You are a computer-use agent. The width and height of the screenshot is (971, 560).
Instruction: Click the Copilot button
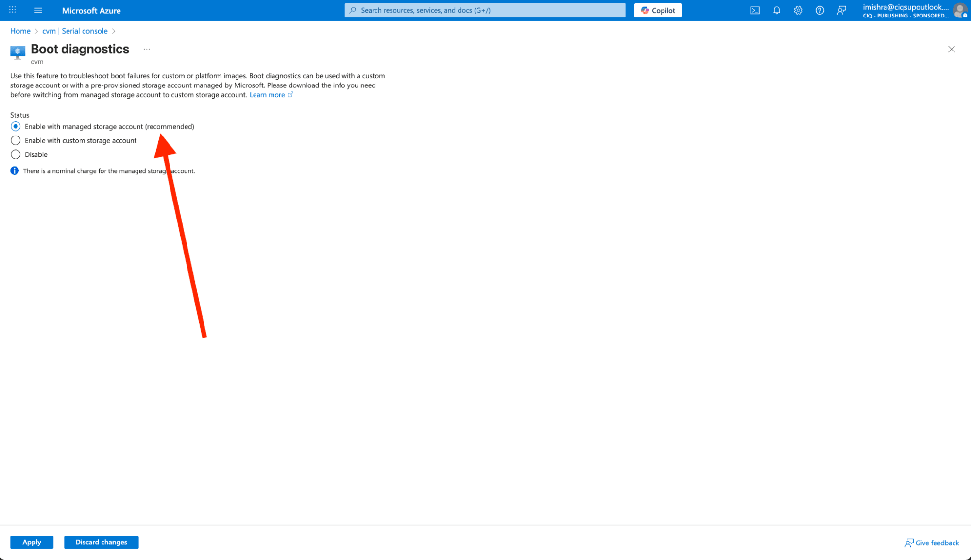pos(658,10)
